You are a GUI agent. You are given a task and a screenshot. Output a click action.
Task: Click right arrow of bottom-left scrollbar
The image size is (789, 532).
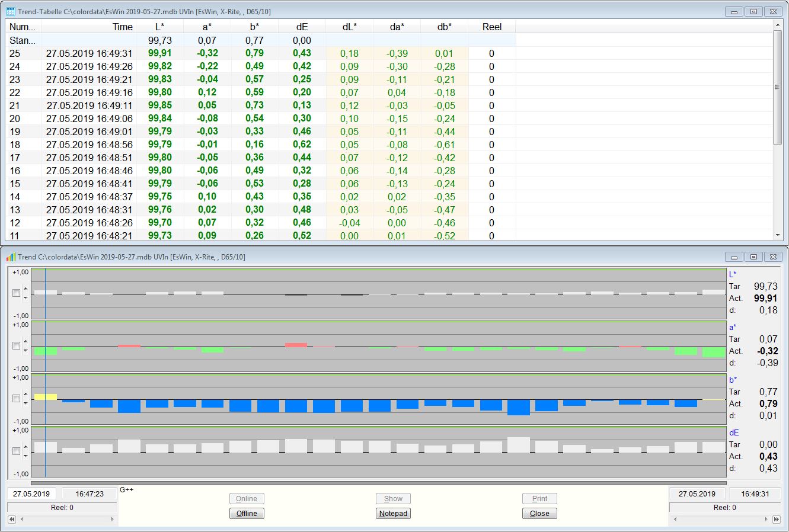coord(112,519)
